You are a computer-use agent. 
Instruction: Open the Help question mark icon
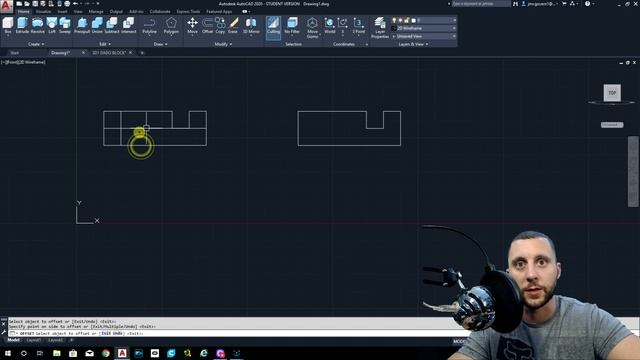pyautogui.click(x=587, y=4)
